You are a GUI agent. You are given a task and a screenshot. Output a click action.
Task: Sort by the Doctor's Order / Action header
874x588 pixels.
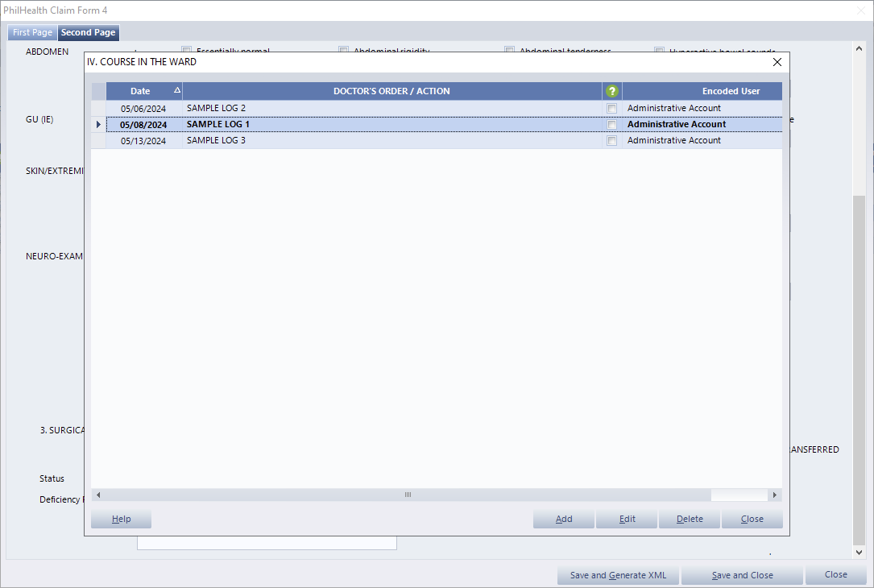point(391,91)
